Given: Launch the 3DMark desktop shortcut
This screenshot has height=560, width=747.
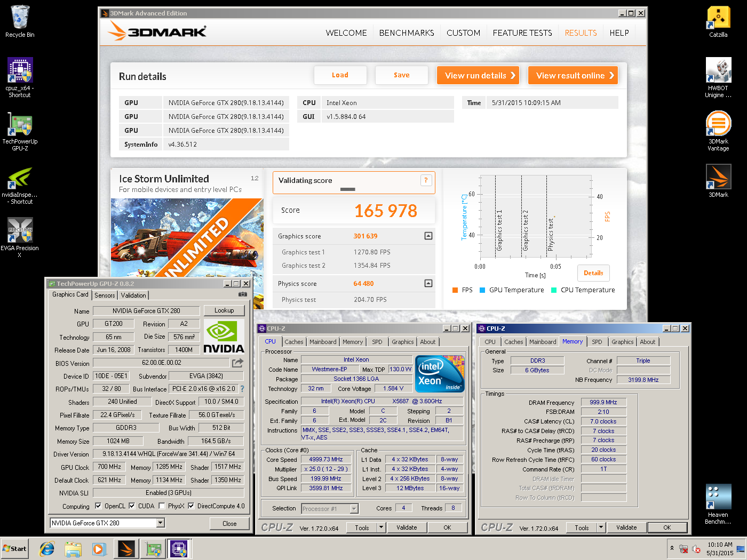Looking at the screenshot, I should pos(718,181).
